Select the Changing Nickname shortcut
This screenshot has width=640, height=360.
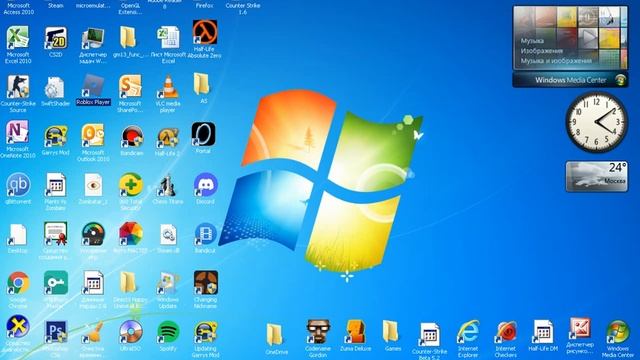point(206,282)
